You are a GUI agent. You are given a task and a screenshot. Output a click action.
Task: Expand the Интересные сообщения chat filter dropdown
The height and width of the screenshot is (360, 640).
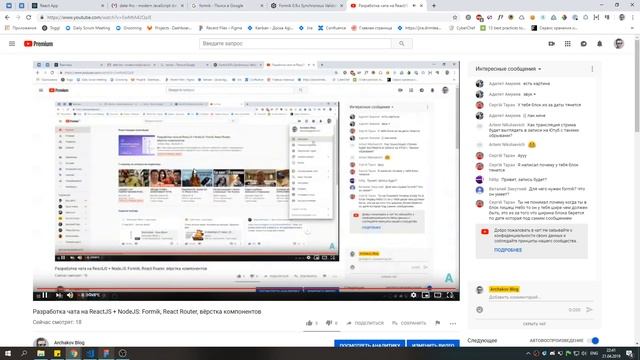[x=508, y=69]
